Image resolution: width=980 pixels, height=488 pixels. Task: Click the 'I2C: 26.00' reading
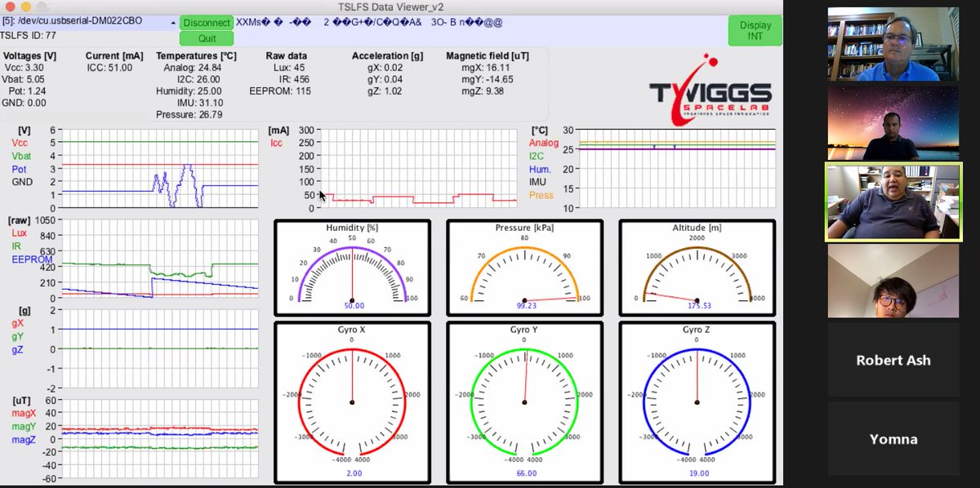coord(200,79)
